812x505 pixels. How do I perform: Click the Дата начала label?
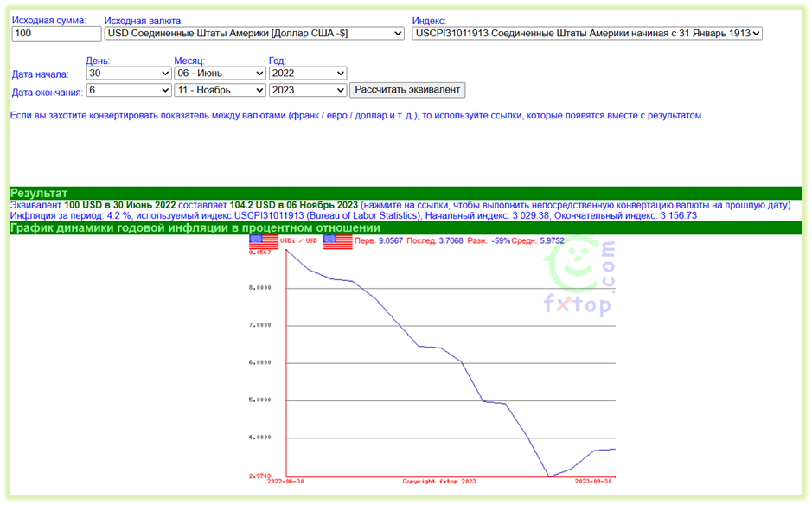(x=40, y=74)
